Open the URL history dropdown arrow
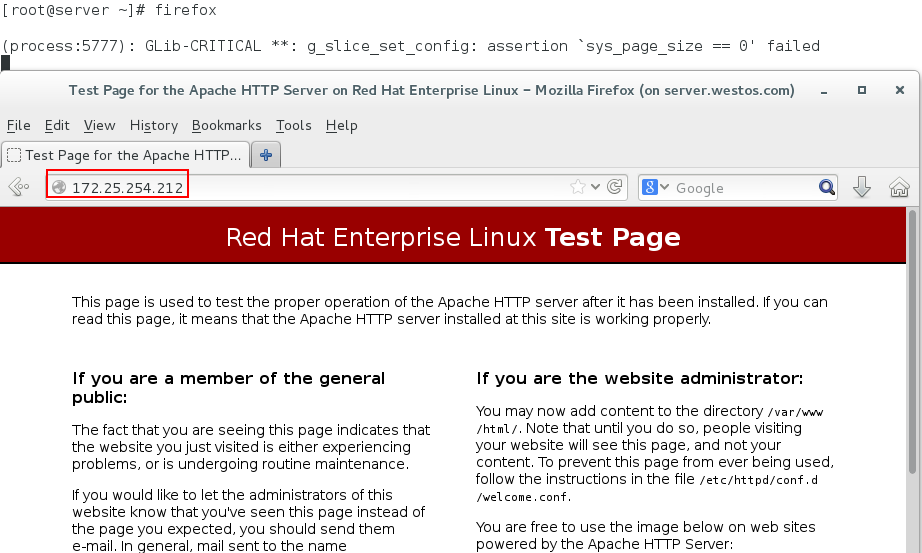 tap(595, 187)
